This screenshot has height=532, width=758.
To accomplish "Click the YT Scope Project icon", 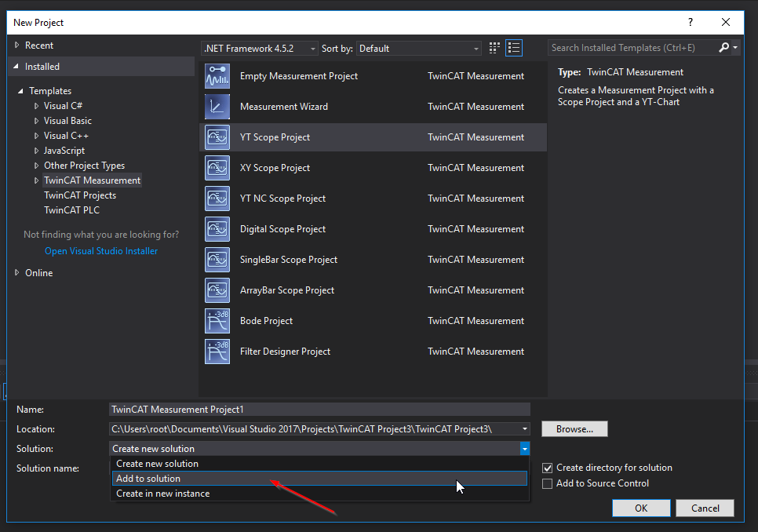I will [x=217, y=137].
